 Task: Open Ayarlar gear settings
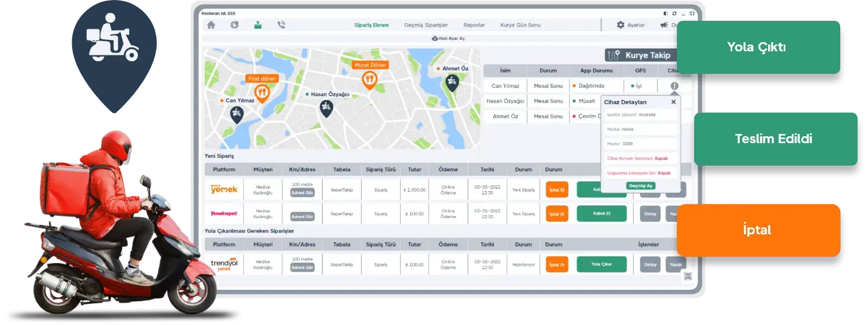(631, 25)
